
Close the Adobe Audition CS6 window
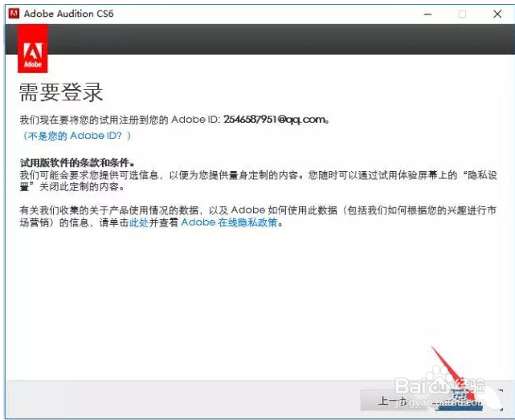pyautogui.click(x=497, y=14)
